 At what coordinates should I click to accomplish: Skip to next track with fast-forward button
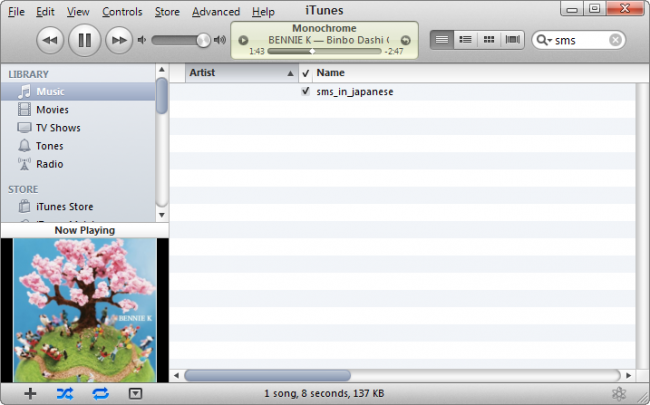(119, 40)
